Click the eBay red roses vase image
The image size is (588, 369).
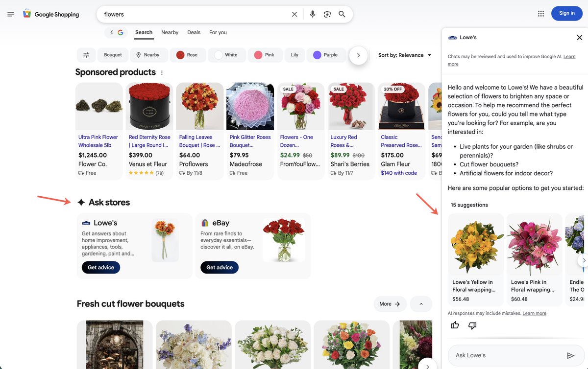point(284,240)
